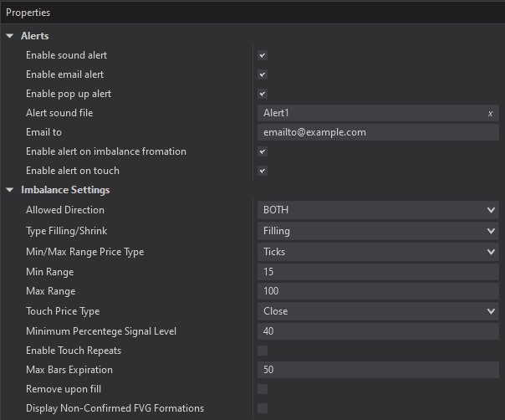Click the Max Range value 100
The width and height of the screenshot is (505, 420).
click(378, 291)
